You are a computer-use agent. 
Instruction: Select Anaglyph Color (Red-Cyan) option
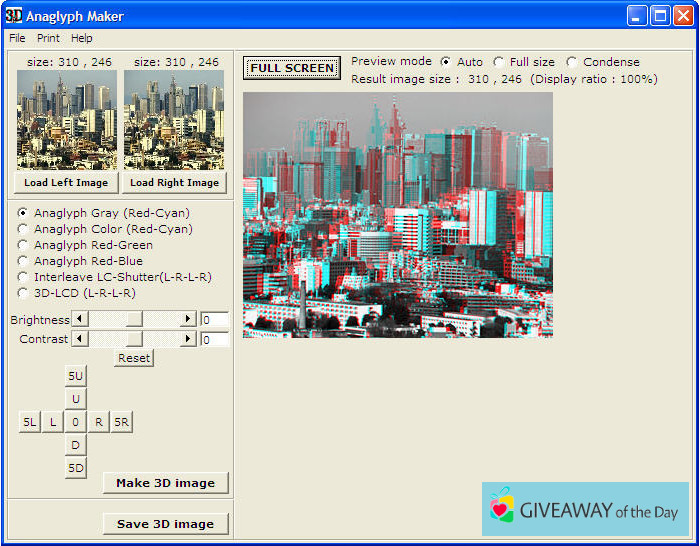(24, 229)
